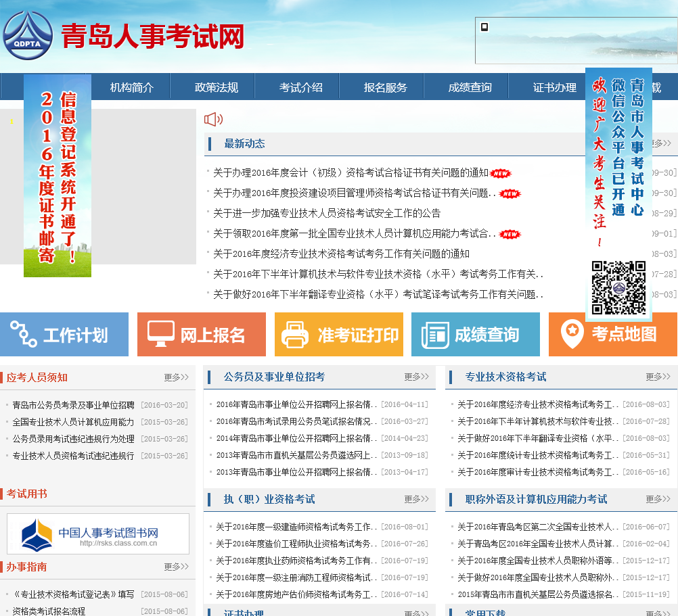Click the 2016年度证书邮寄 floating banner
The width and height of the screenshot is (678, 616).
coord(58,175)
